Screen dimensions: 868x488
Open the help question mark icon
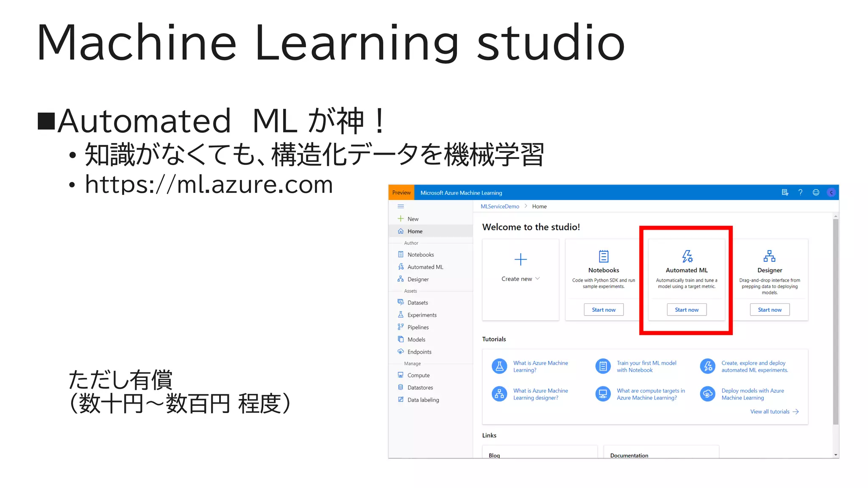pyautogui.click(x=800, y=192)
